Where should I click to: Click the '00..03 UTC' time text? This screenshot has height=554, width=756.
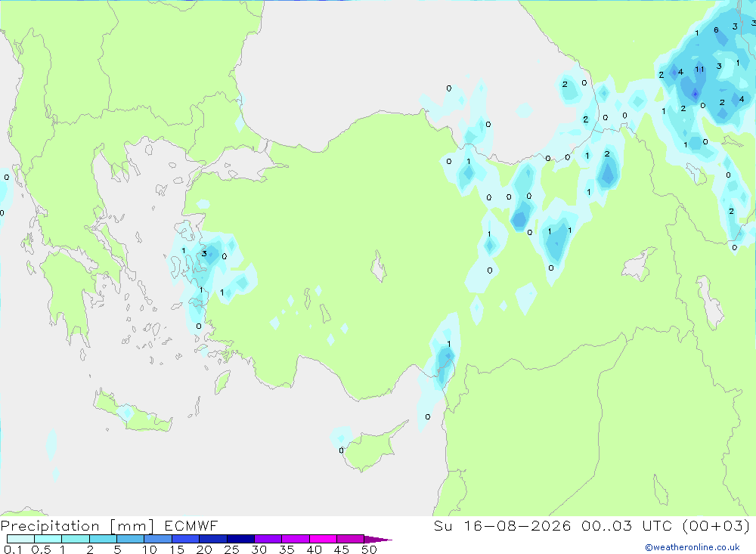pyautogui.click(x=627, y=525)
